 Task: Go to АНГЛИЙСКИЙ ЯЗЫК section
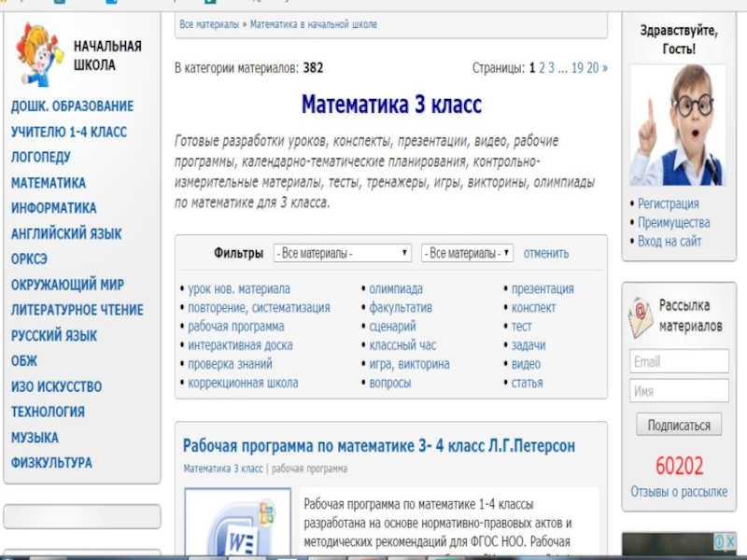click(66, 233)
